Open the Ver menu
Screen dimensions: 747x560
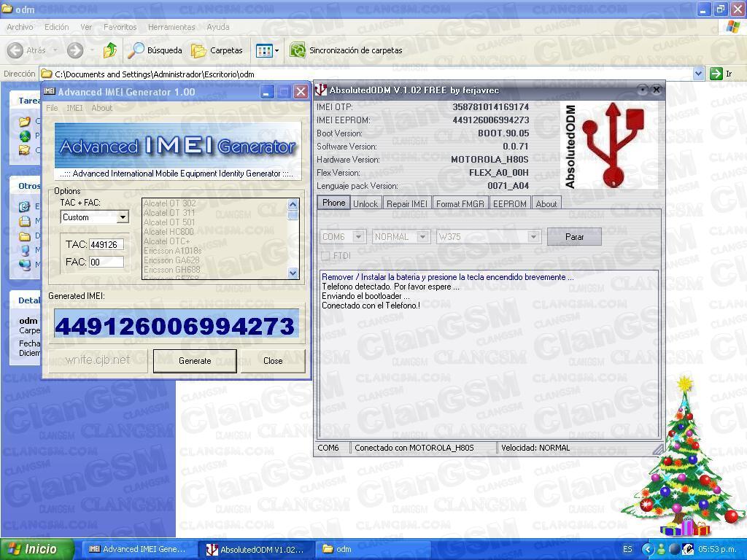click(x=86, y=27)
